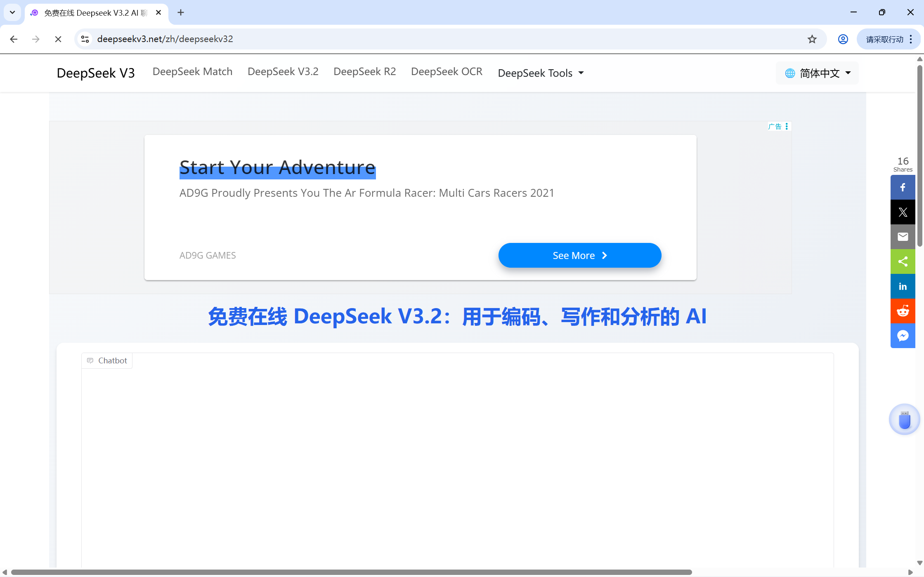Click the scroll down arrow
The height and width of the screenshot is (577, 924).
919,563
